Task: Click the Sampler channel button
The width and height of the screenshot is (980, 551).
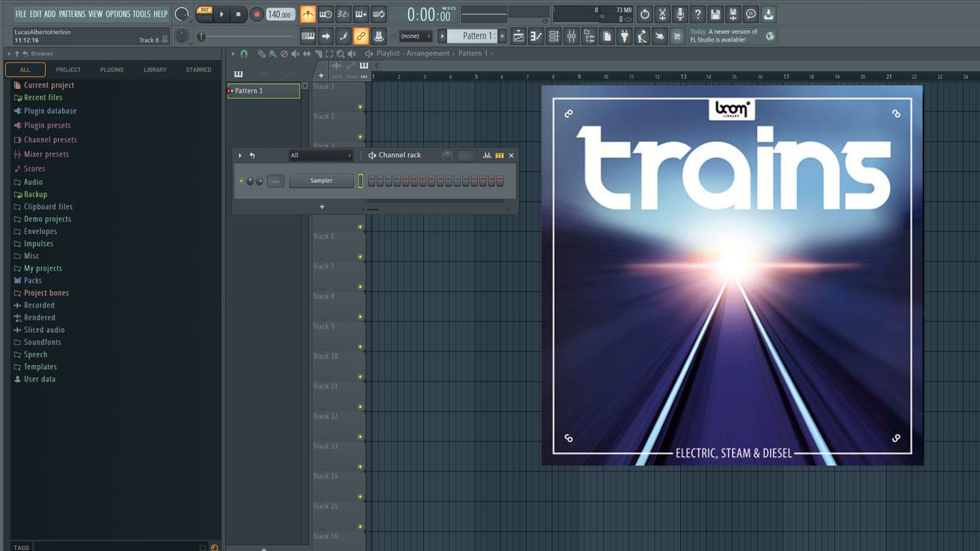Action: point(321,181)
